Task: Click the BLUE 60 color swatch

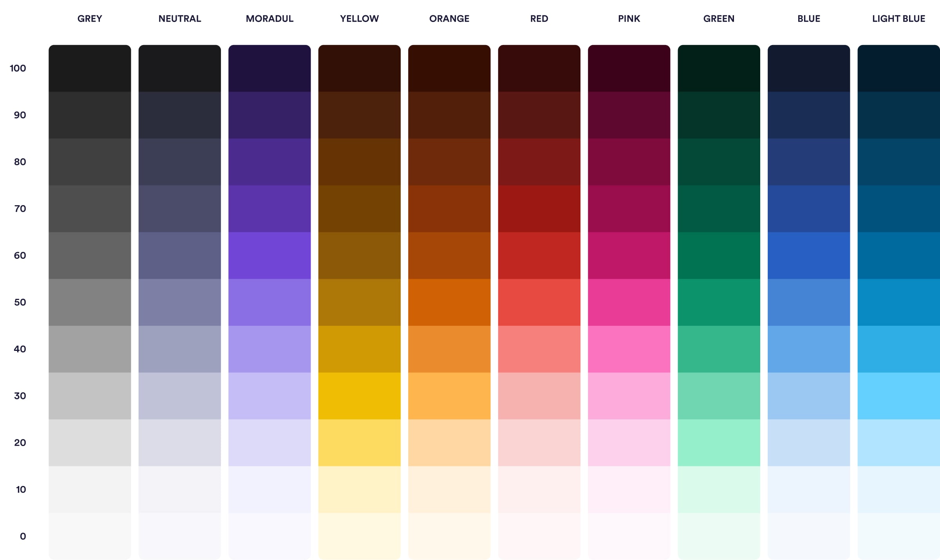Action: click(808, 255)
